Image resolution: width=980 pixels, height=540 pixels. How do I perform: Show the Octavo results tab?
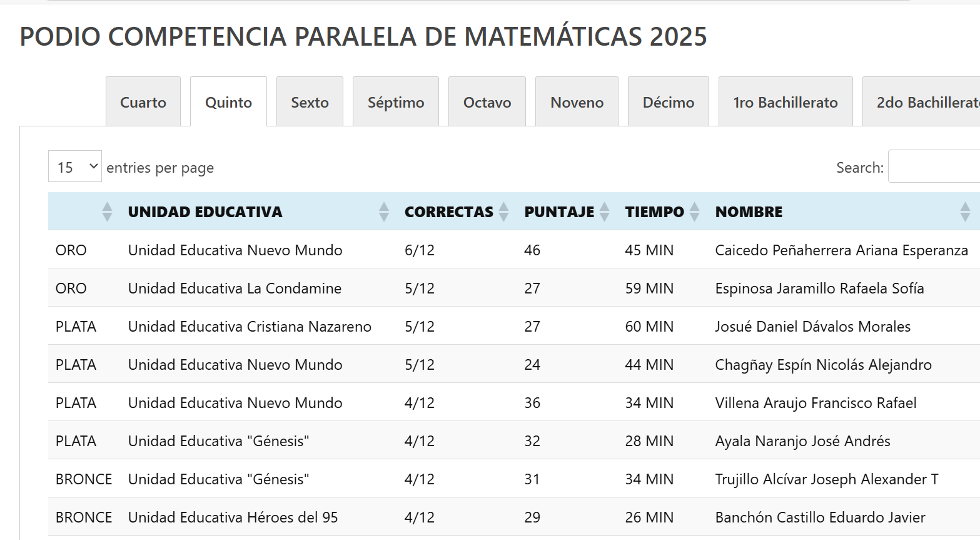click(x=487, y=103)
